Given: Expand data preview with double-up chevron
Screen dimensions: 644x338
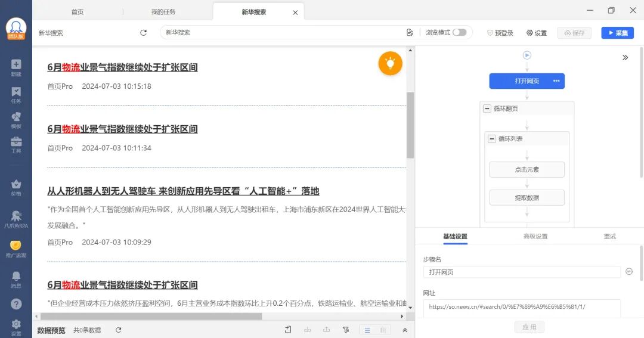Looking at the screenshot, I should (x=404, y=330).
